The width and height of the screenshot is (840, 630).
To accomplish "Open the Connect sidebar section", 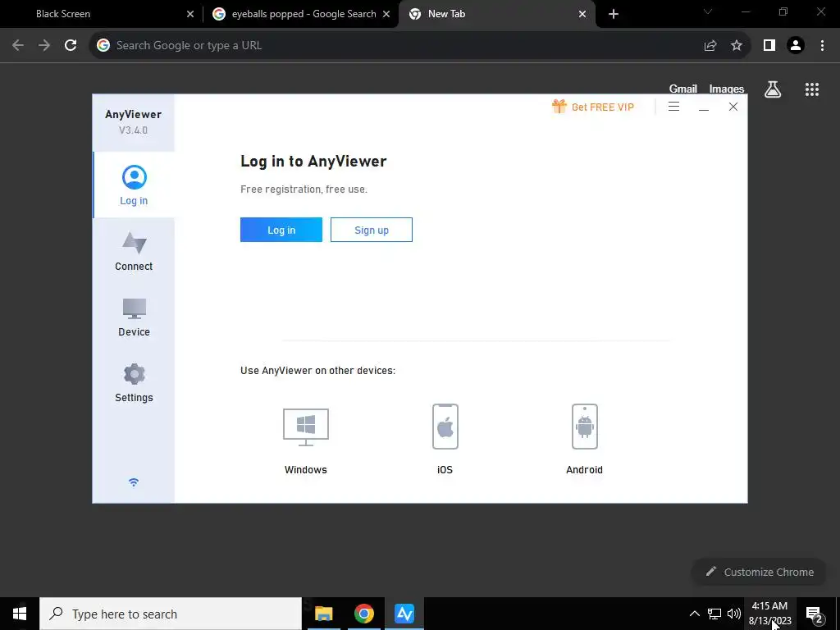I will (x=134, y=251).
